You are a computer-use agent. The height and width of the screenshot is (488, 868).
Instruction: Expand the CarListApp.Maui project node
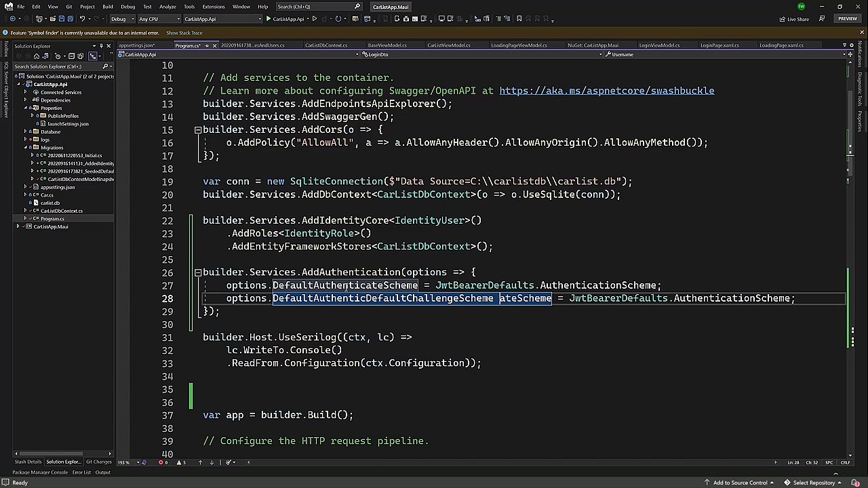click(x=18, y=226)
